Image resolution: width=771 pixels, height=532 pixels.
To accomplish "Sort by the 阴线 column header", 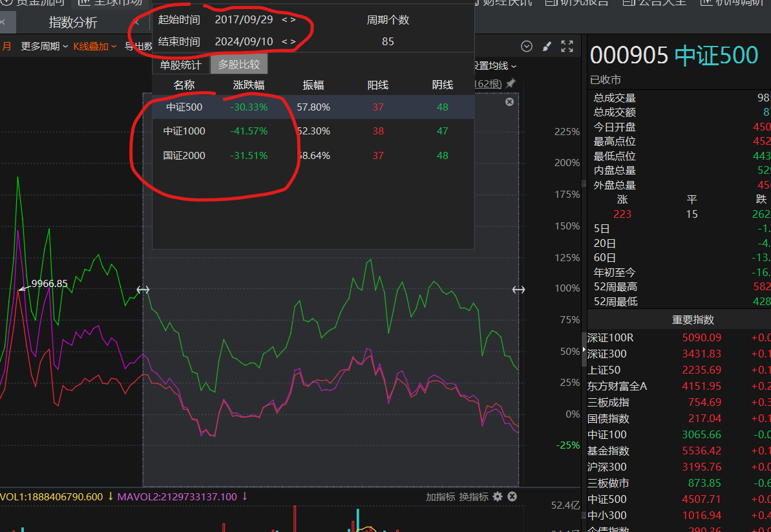I will 443,85.
